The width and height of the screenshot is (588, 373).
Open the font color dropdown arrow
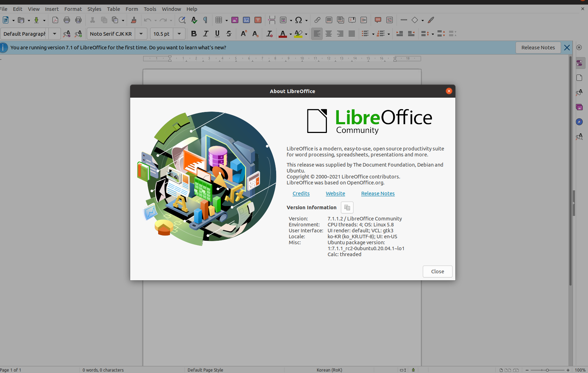coord(290,34)
